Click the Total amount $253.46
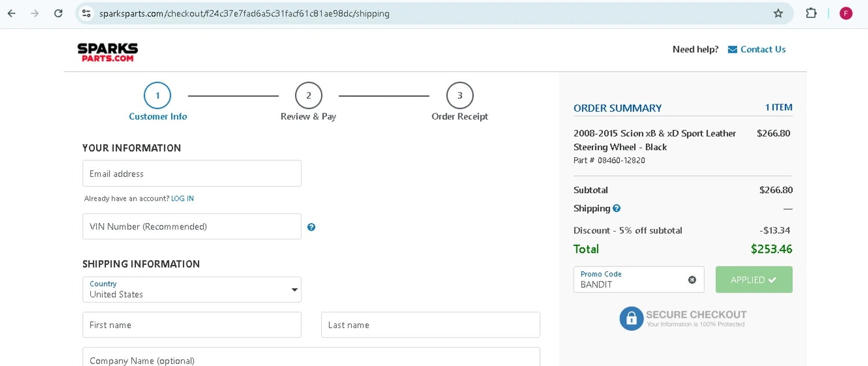Image resolution: width=868 pixels, height=366 pixels. point(771,249)
